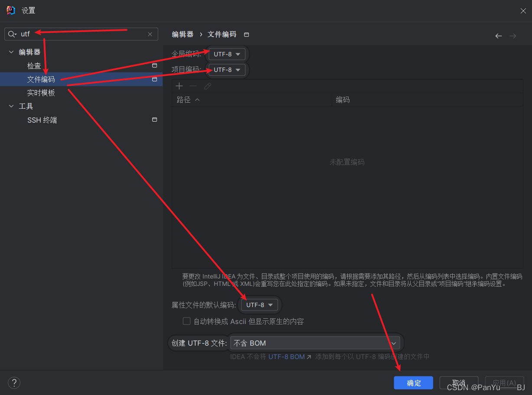The height and width of the screenshot is (395, 532).
Task: Click the project-level icon beside 检查
Action: pos(154,66)
